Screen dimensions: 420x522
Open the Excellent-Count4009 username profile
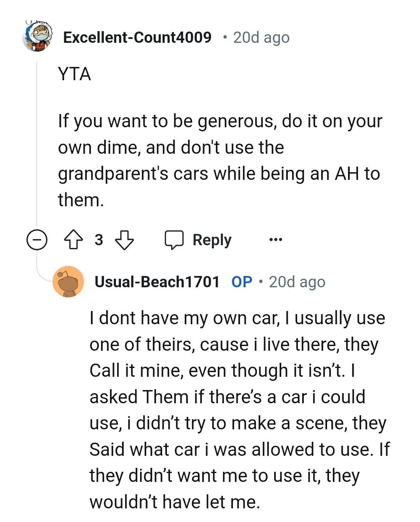click(137, 37)
